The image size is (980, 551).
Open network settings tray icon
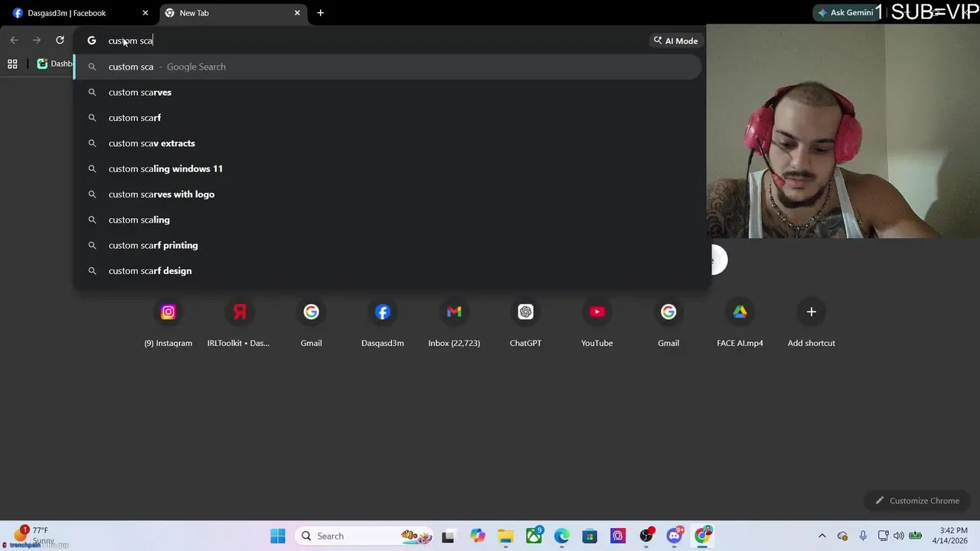883,536
